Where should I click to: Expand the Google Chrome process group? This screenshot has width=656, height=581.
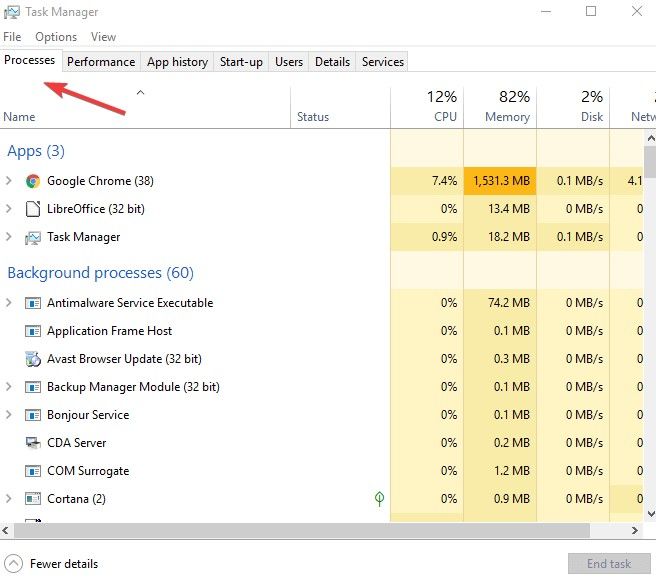[8, 181]
